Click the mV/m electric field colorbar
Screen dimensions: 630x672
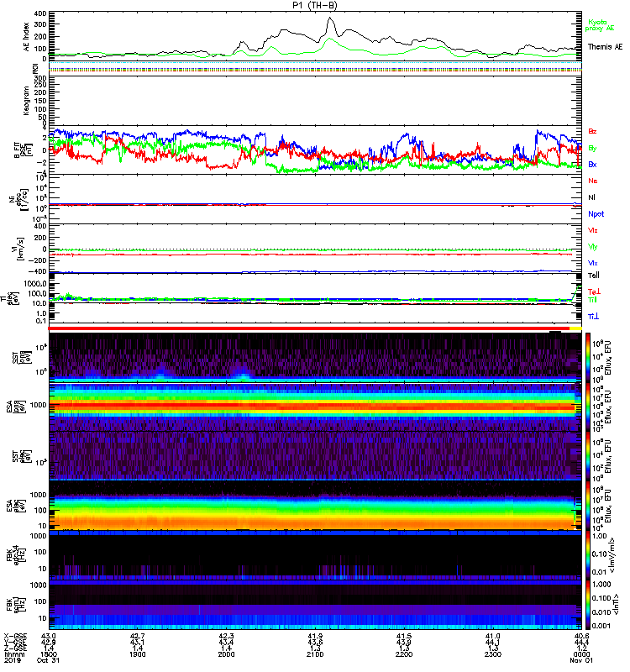[x=587, y=555]
